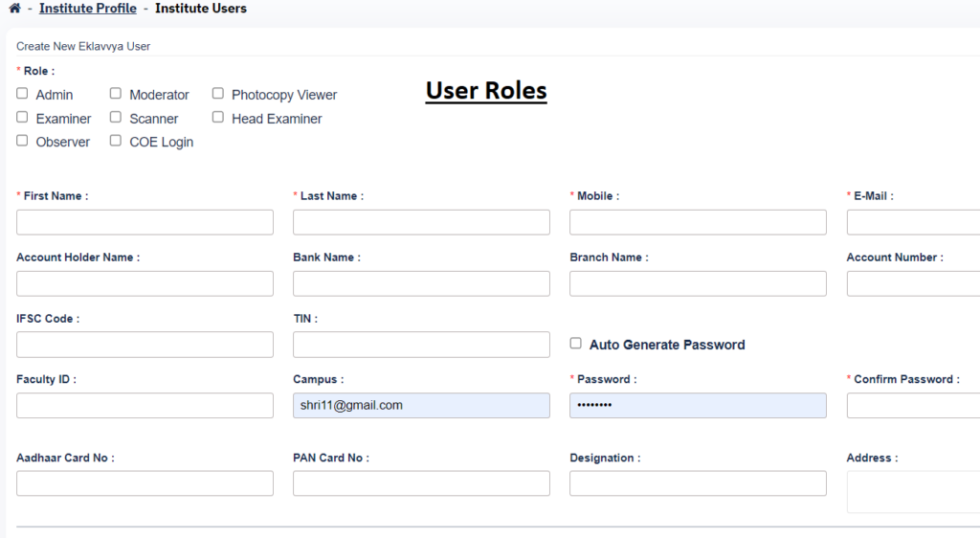980x538 pixels.
Task: Select the Scanner role checkbox
Action: 116,117
